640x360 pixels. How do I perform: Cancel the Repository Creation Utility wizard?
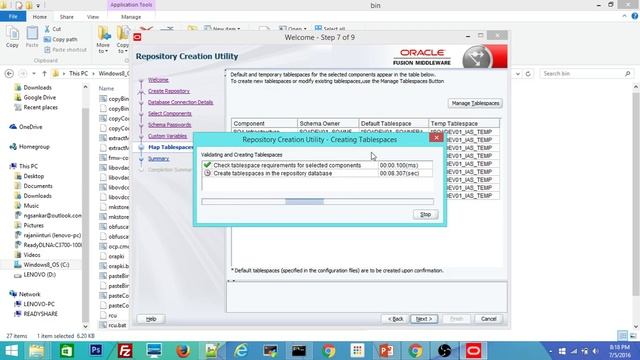click(x=489, y=319)
